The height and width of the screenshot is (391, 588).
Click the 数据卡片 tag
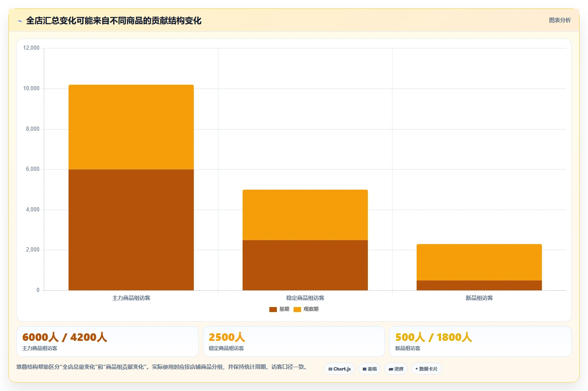tap(426, 369)
